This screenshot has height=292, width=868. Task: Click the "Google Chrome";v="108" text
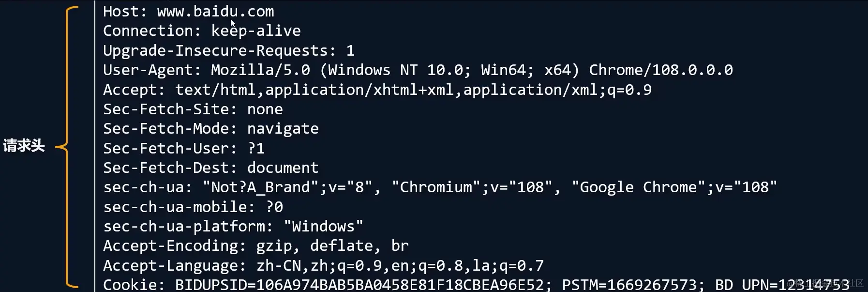(x=674, y=187)
